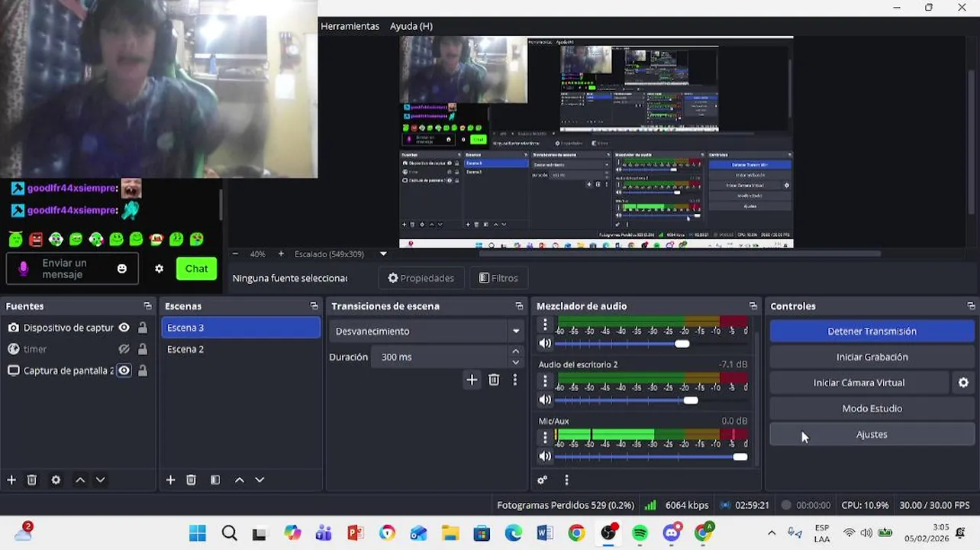
Task: Open virtual camera settings gear
Action: pos(963,383)
